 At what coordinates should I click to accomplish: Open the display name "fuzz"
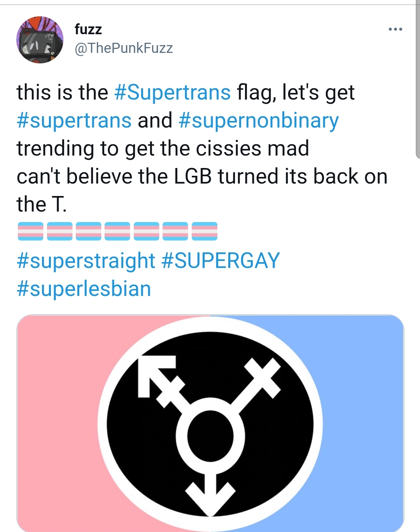(x=88, y=29)
